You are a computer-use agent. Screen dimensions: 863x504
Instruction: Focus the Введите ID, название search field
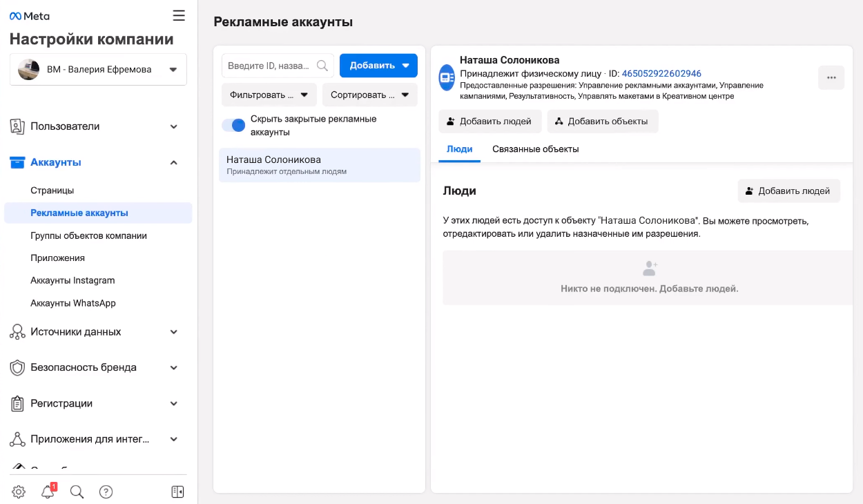(x=278, y=66)
